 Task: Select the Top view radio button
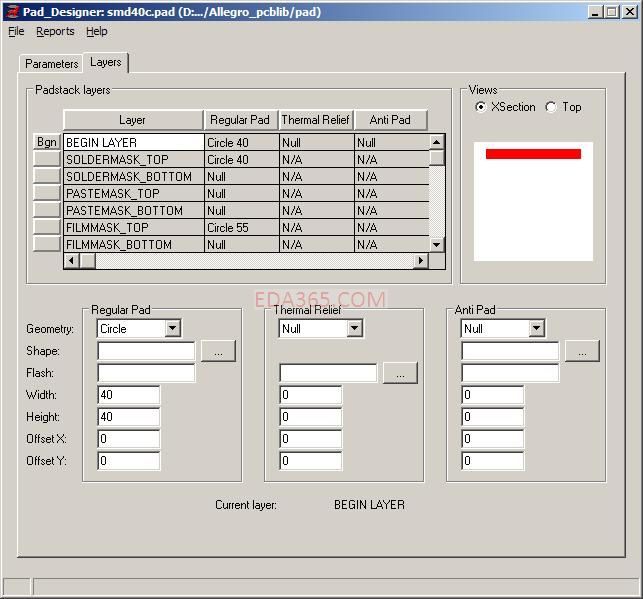(551, 107)
